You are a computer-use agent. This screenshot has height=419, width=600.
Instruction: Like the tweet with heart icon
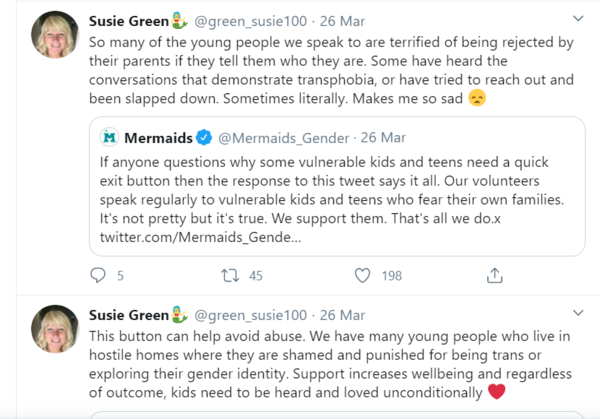[362, 275]
